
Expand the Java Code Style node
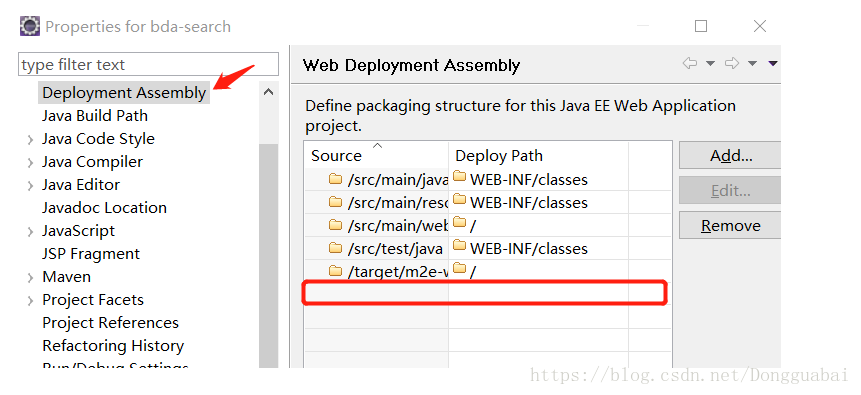[x=30, y=140]
